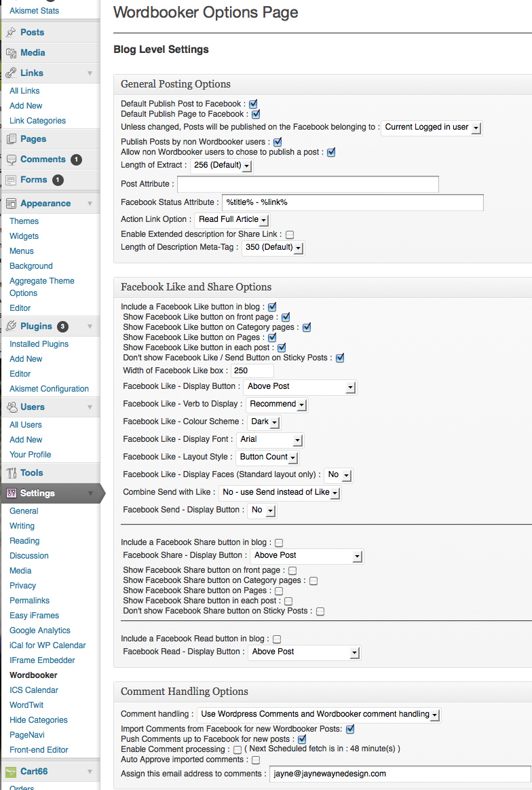This screenshot has width=532, height=790.
Task: Check Auto Approve imported comments
Action: tap(256, 759)
